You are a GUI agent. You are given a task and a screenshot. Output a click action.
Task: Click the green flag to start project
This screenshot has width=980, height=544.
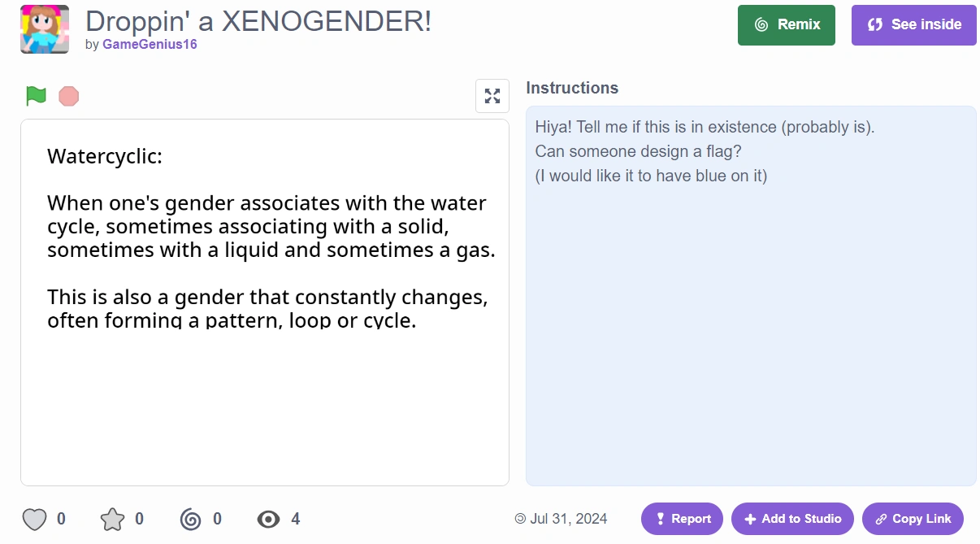(x=36, y=96)
